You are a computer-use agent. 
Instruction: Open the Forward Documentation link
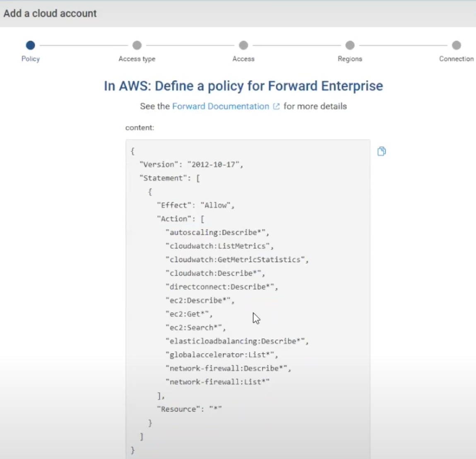pyautogui.click(x=220, y=106)
